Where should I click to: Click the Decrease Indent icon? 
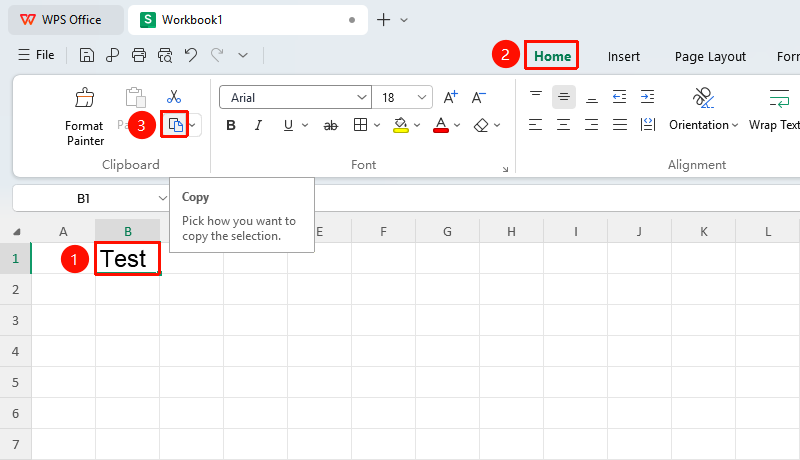tap(619, 97)
